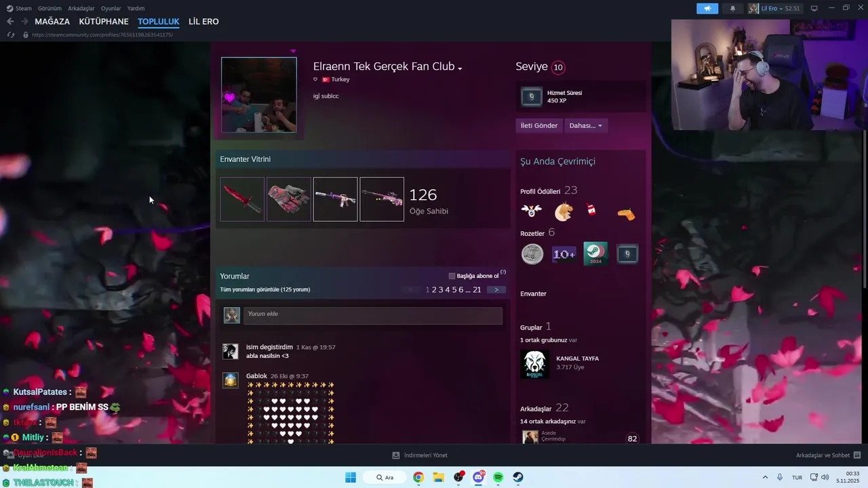Viewport: 868px width, 488px height.
Task: Click the winged bird profile award
Action: pos(532,211)
